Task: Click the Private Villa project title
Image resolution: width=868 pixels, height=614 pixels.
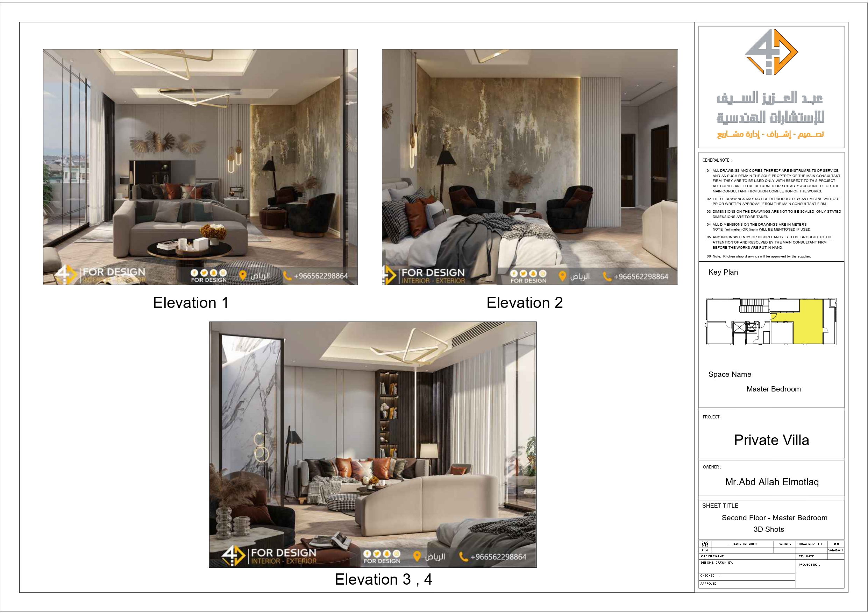Action: tap(771, 440)
